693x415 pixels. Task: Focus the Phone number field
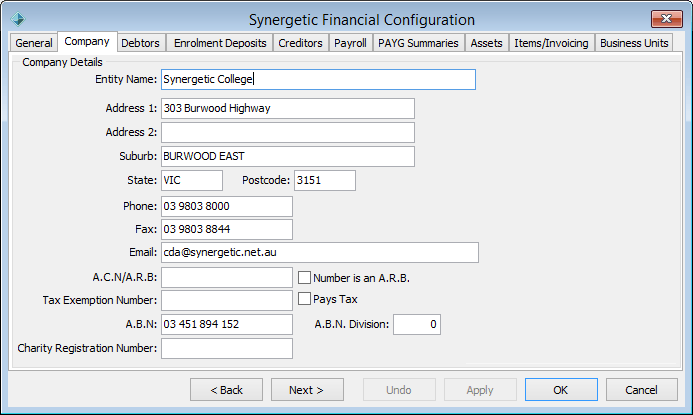coord(227,206)
